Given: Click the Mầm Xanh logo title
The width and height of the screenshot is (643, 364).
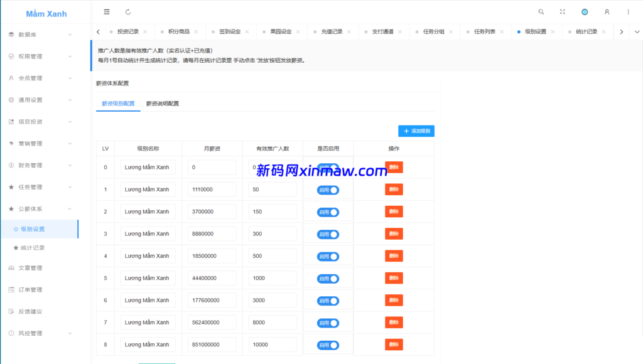Looking at the screenshot, I should [x=46, y=14].
